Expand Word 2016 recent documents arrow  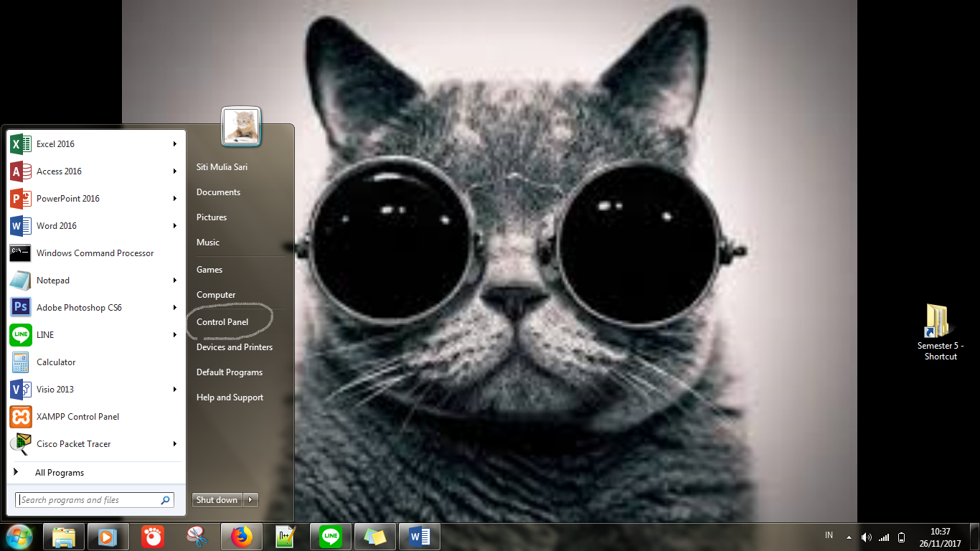tap(174, 226)
